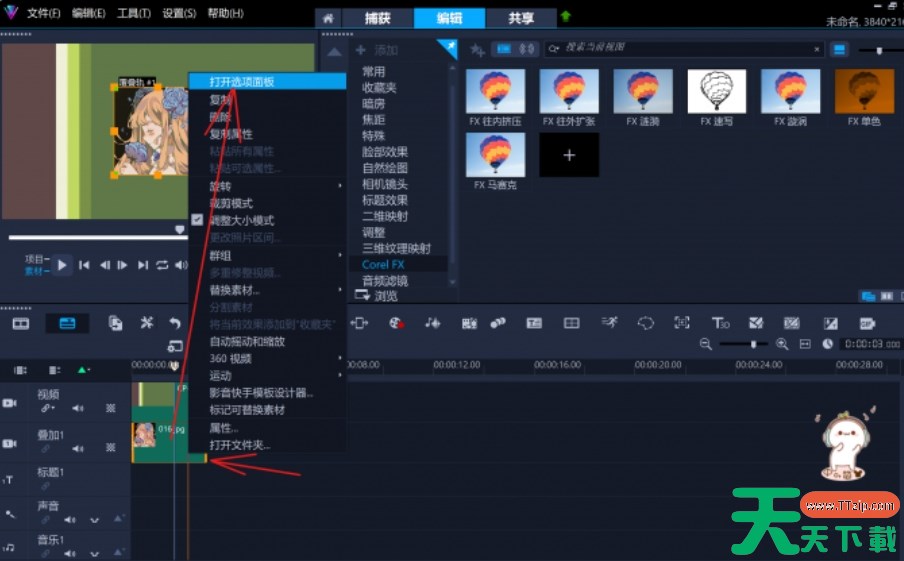Click the project duration clock icon
Image resolution: width=904 pixels, height=561 pixels.
(x=827, y=344)
